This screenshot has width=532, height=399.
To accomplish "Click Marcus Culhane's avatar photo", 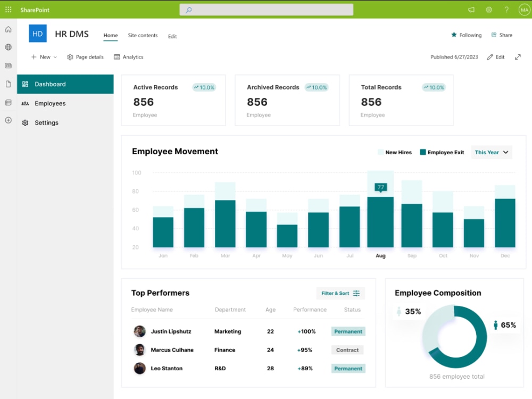I will [139, 350].
